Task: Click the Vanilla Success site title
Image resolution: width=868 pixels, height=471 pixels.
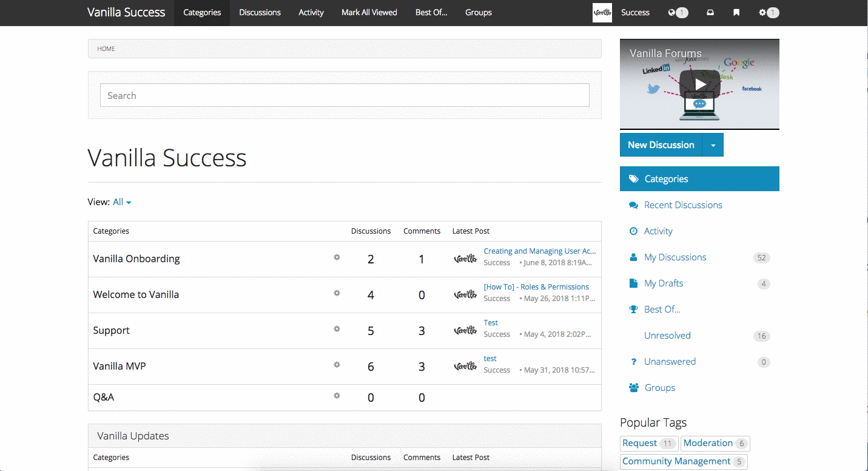Action: (x=126, y=12)
